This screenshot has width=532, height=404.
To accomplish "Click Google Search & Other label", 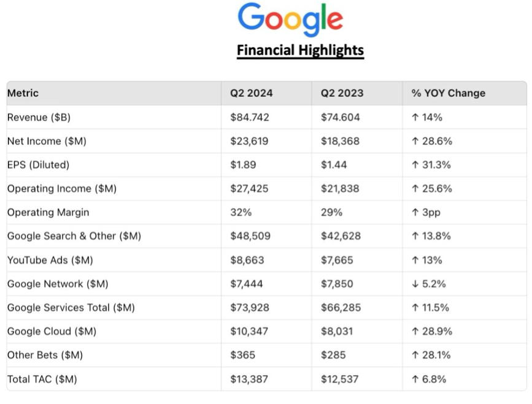I will click(x=74, y=236).
